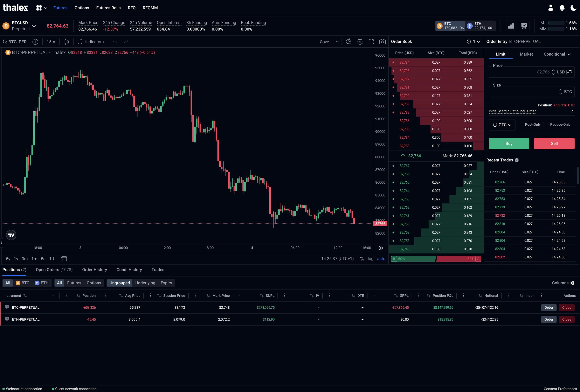The image size is (580, 392).
Task: Open the candlestick chart style icon
Action: [67, 42]
